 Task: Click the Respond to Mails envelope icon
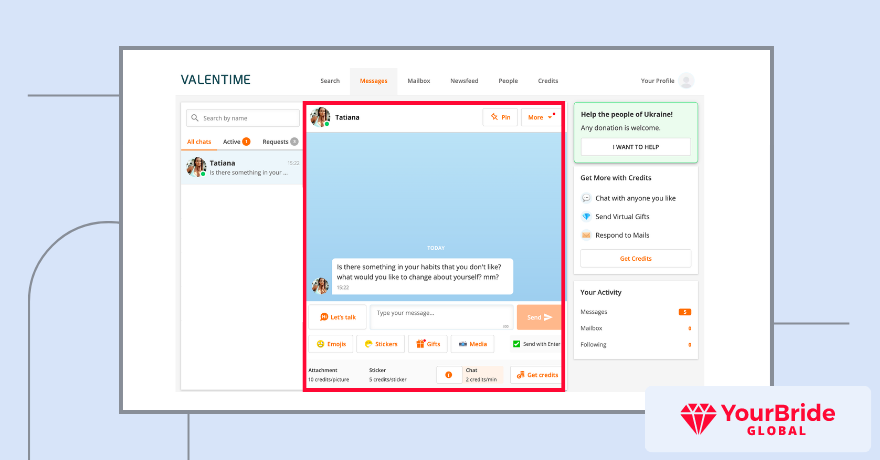(586, 235)
